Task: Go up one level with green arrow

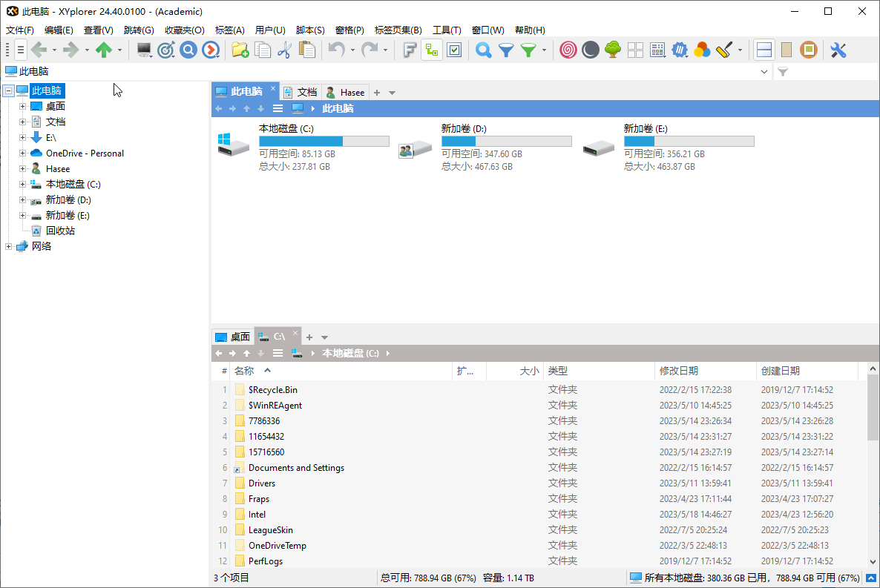Action: tap(104, 50)
